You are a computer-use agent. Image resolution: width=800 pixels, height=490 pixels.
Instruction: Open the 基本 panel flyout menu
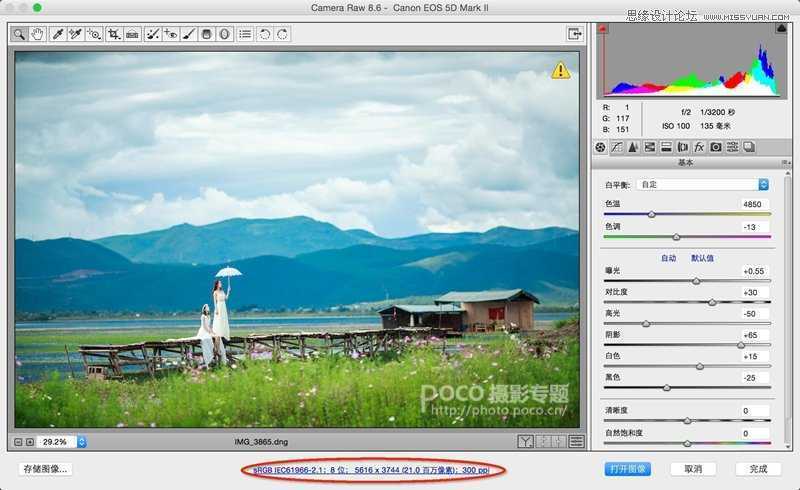pyautogui.click(x=786, y=163)
